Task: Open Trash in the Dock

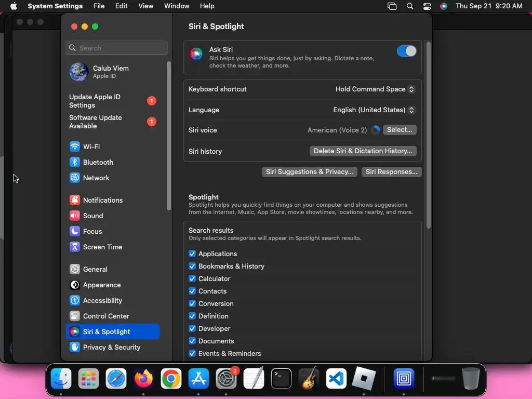Action: pos(471,378)
